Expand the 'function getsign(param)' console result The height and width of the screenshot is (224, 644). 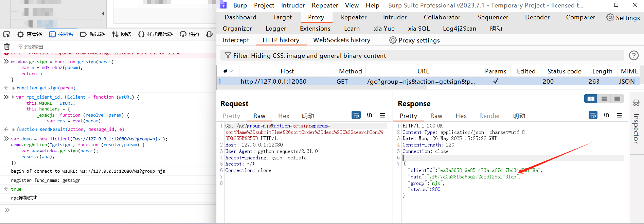click(x=14, y=88)
